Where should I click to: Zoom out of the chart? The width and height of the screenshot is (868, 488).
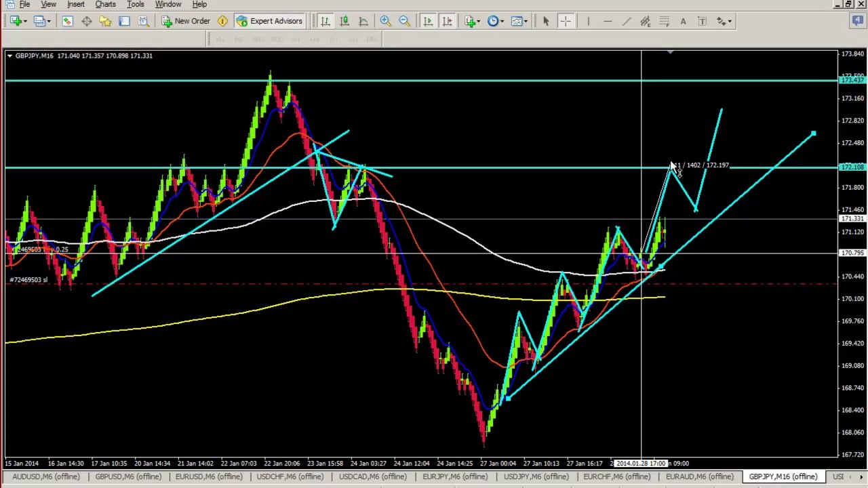click(404, 21)
